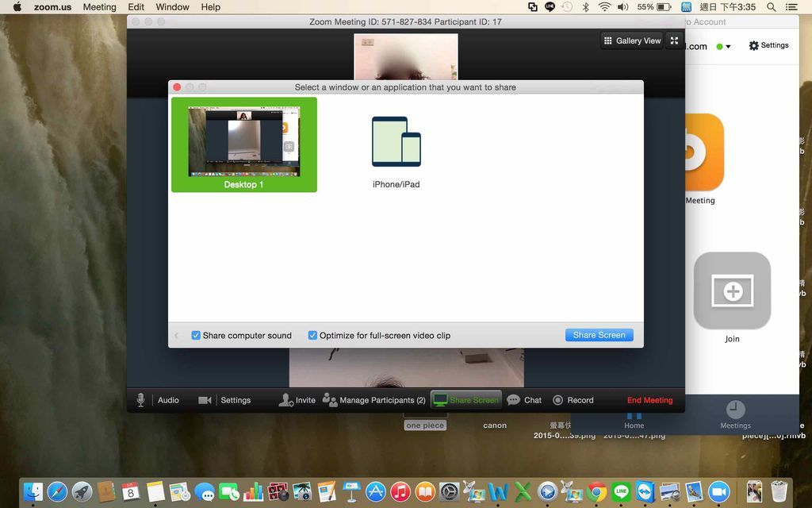Screen dimensions: 812x508
Task: Open Notes from the Dock
Action: pos(155,491)
